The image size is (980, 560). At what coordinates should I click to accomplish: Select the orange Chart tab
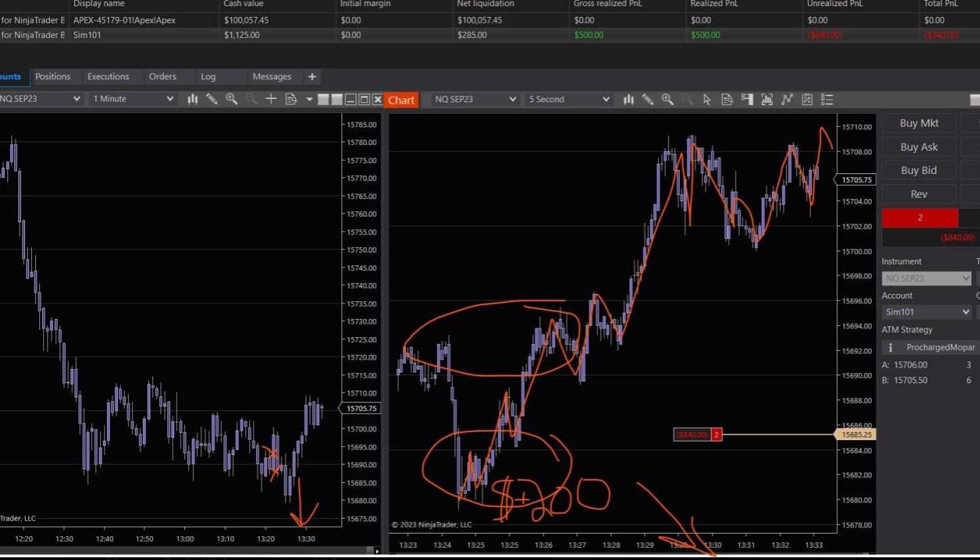401,100
